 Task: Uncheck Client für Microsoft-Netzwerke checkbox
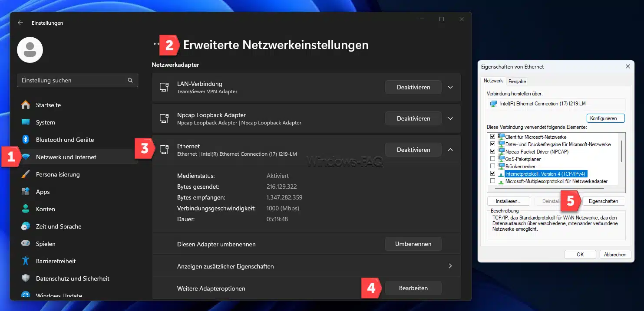pos(492,137)
